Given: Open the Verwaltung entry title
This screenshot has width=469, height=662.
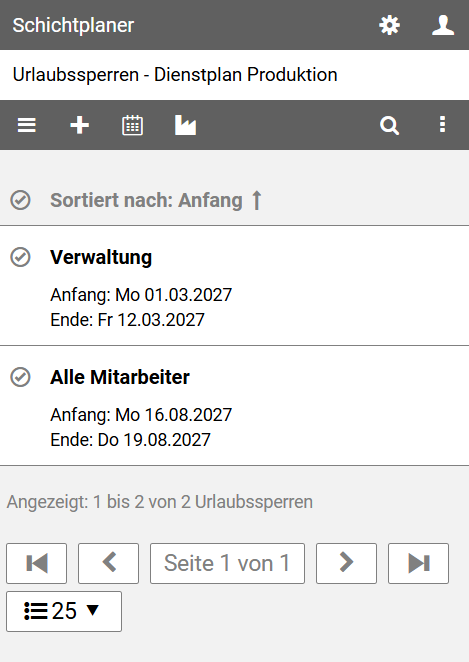Looking at the screenshot, I should click(101, 257).
